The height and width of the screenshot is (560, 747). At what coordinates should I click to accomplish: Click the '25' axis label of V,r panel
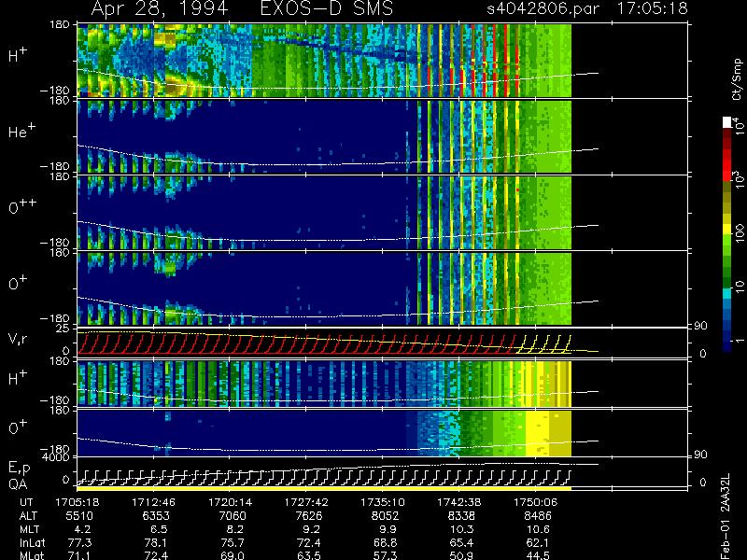click(x=63, y=329)
